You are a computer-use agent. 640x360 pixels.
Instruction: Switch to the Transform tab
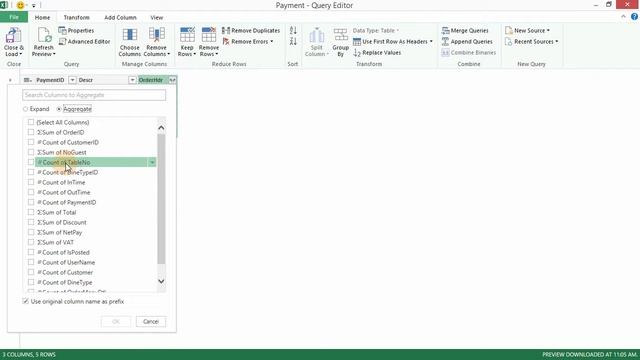click(77, 17)
